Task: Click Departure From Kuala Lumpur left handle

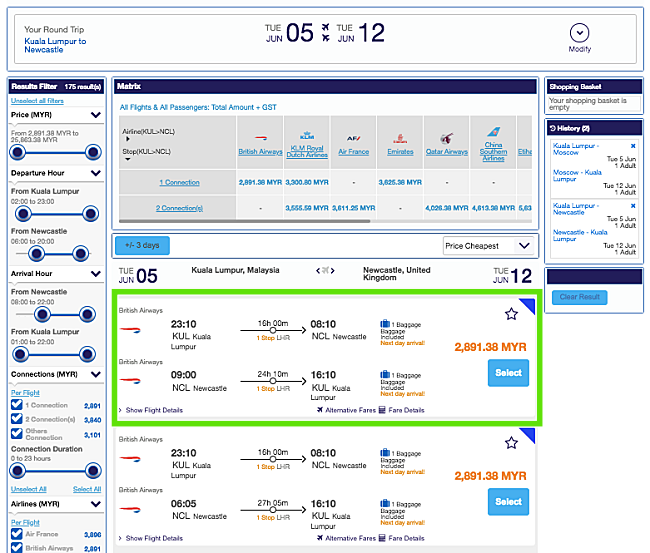Action: (x=23, y=214)
